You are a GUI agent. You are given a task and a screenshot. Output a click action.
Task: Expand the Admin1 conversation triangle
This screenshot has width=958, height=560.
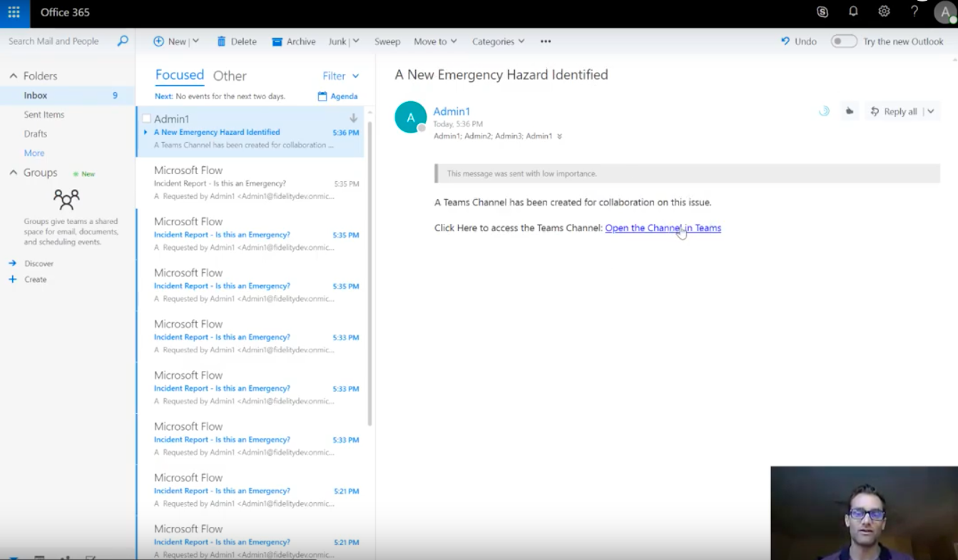[x=146, y=132]
